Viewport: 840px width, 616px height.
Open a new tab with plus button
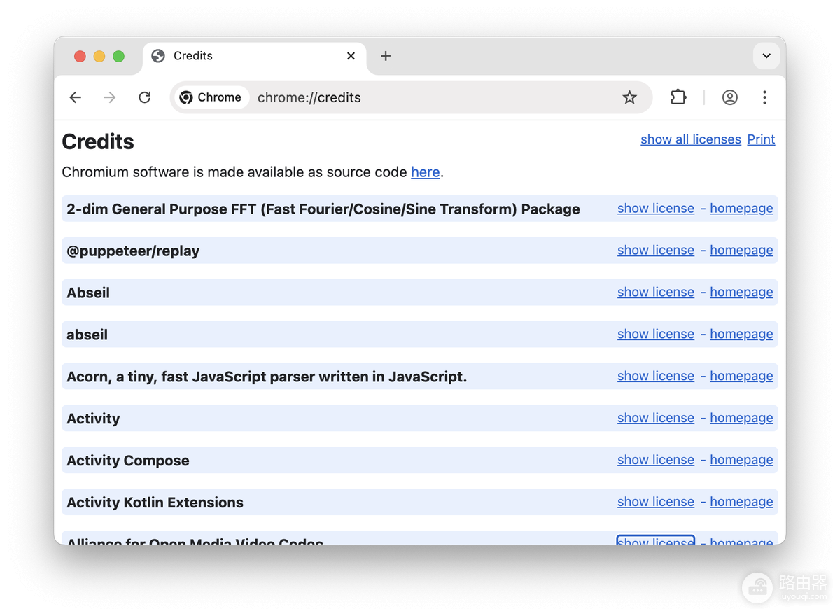pos(386,56)
